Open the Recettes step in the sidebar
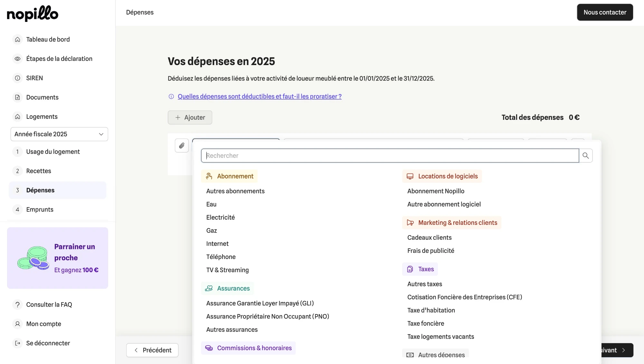The height and width of the screenshot is (364, 644). point(39,171)
